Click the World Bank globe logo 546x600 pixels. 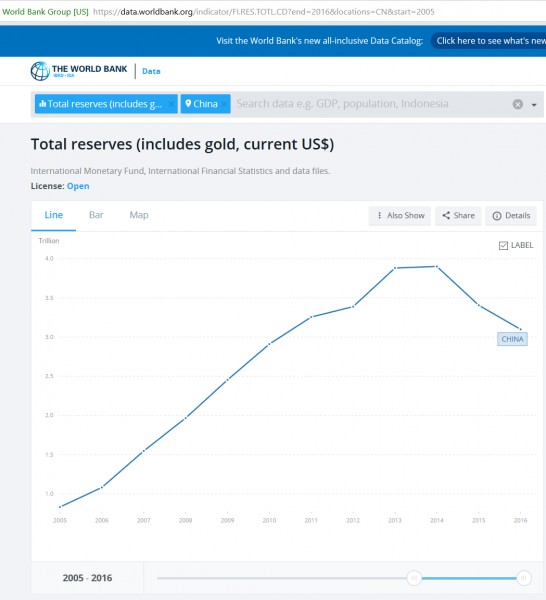point(40,71)
